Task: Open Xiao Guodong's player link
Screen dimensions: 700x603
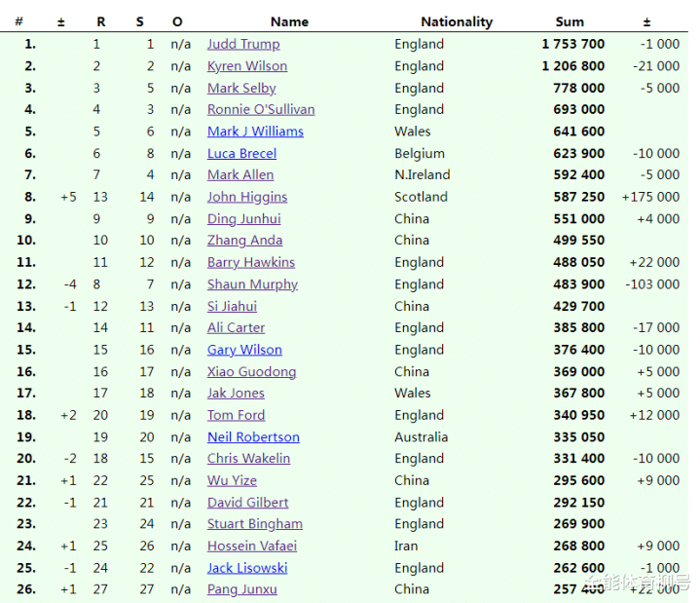Action: pos(251,372)
